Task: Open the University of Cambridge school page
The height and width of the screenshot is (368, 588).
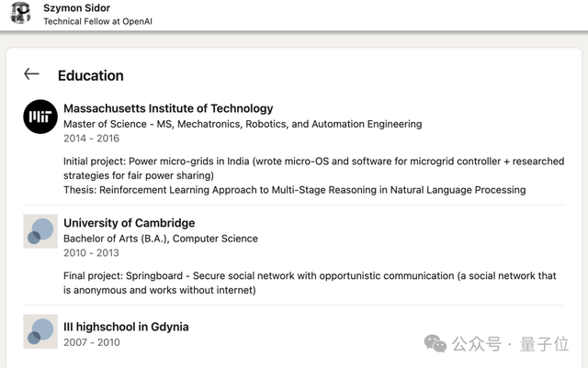Action: pyautogui.click(x=129, y=223)
